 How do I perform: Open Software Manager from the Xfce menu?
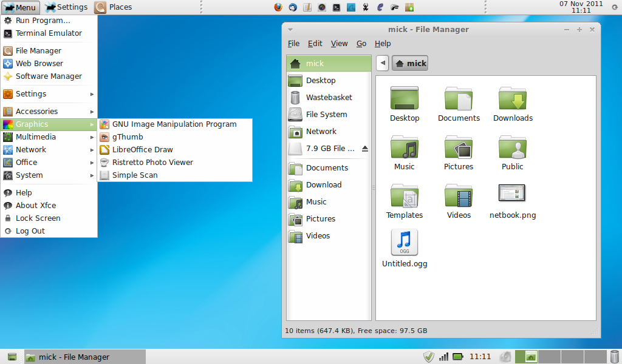pos(49,76)
